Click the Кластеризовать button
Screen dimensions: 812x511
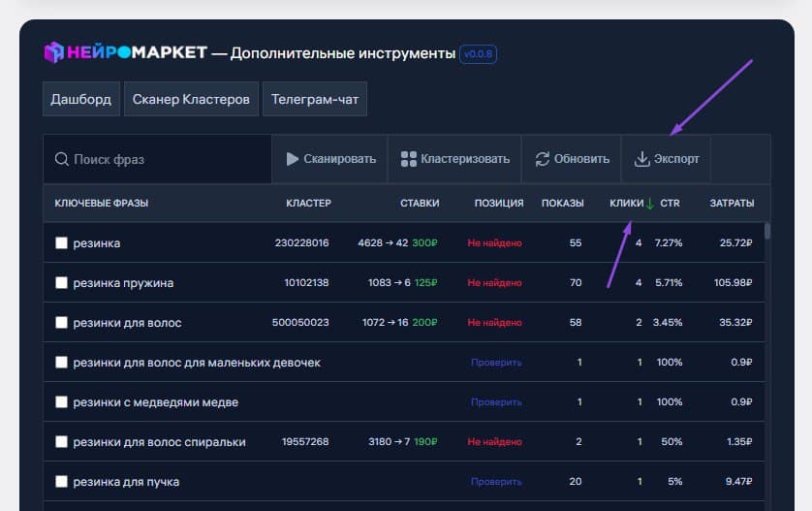[454, 159]
